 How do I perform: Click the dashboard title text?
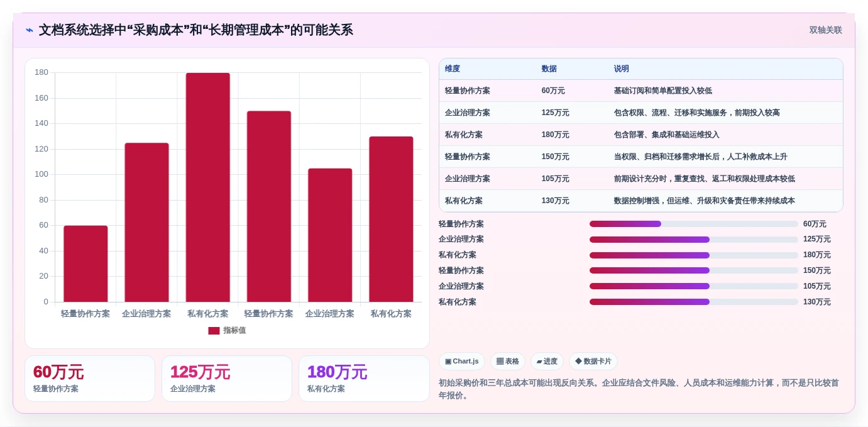196,30
